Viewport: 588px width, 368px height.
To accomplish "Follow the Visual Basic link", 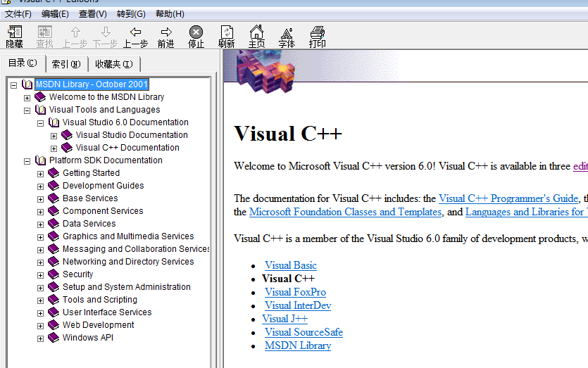I will 291,265.
